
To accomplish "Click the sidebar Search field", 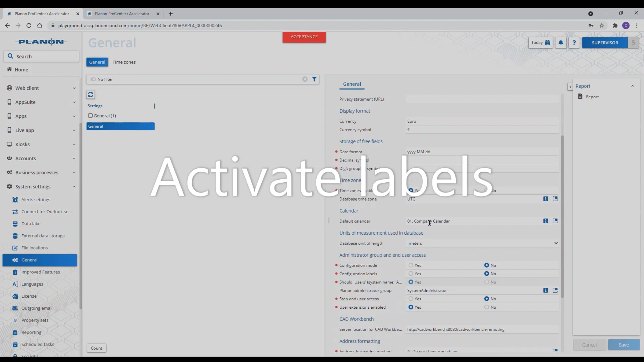I will (x=41, y=56).
